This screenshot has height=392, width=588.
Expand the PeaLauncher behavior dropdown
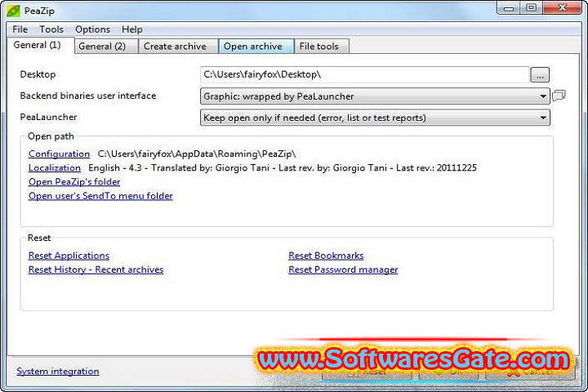[375, 118]
